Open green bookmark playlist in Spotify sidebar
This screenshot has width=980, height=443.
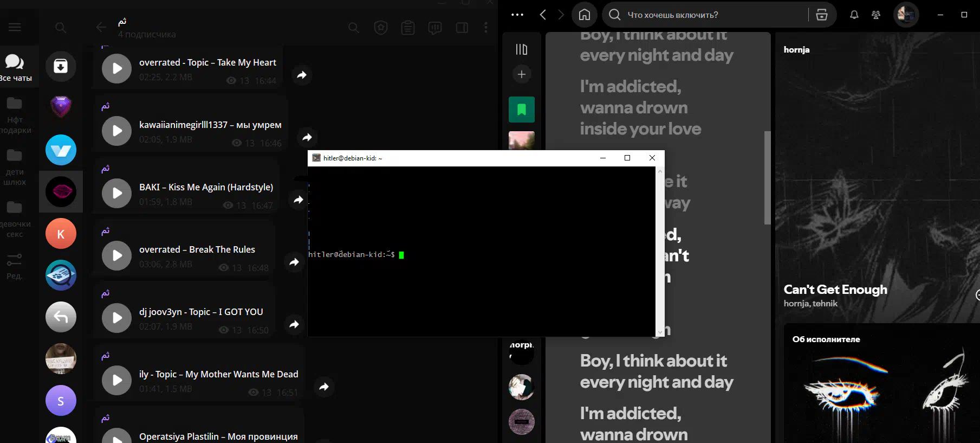click(522, 110)
